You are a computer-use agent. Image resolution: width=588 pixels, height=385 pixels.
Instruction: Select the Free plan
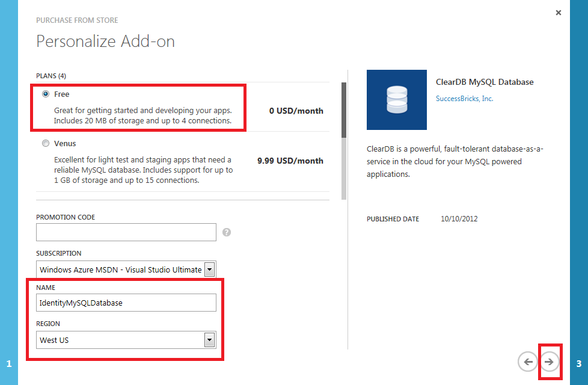[45, 94]
